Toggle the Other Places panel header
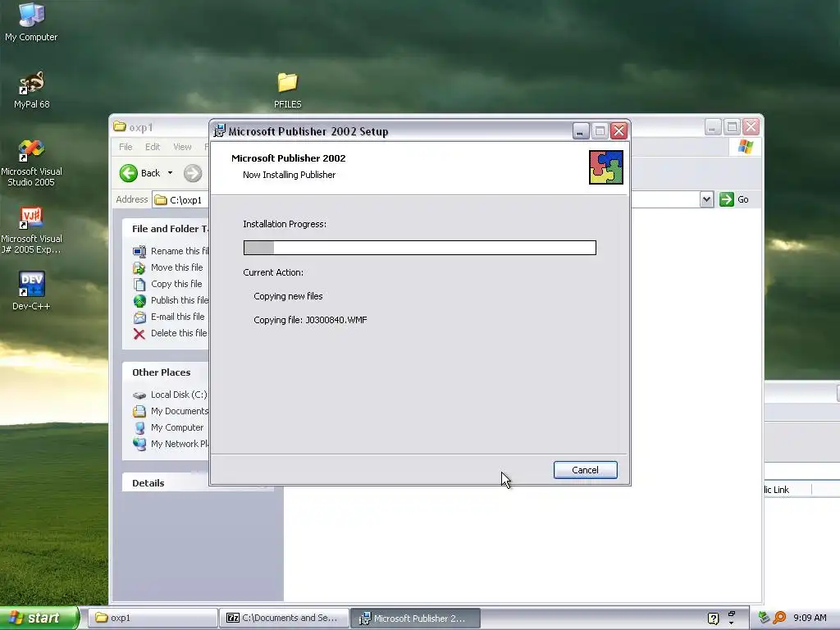Viewport: 840px width, 630px height. click(165, 372)
